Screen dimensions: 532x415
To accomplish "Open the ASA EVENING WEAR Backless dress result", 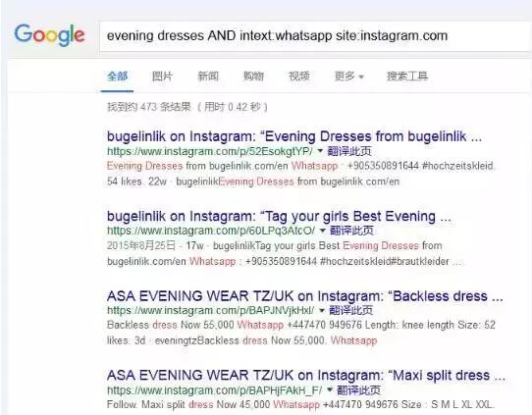I will 304,296.
